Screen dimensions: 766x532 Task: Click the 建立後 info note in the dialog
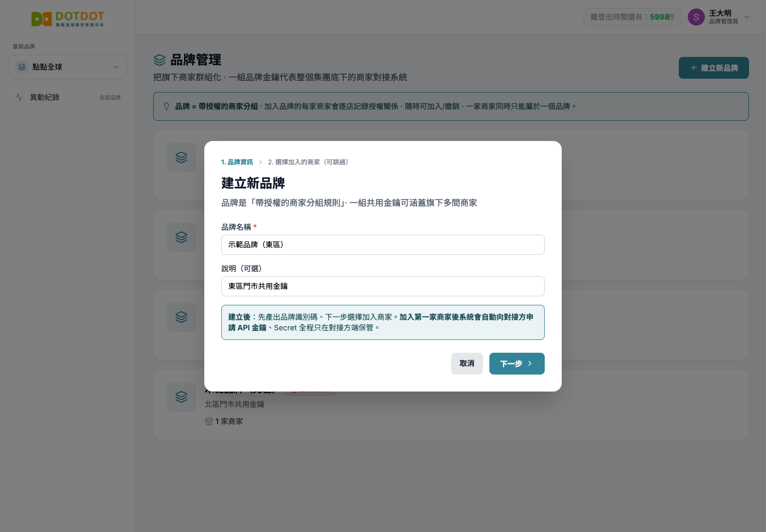(x=383, y=322)
